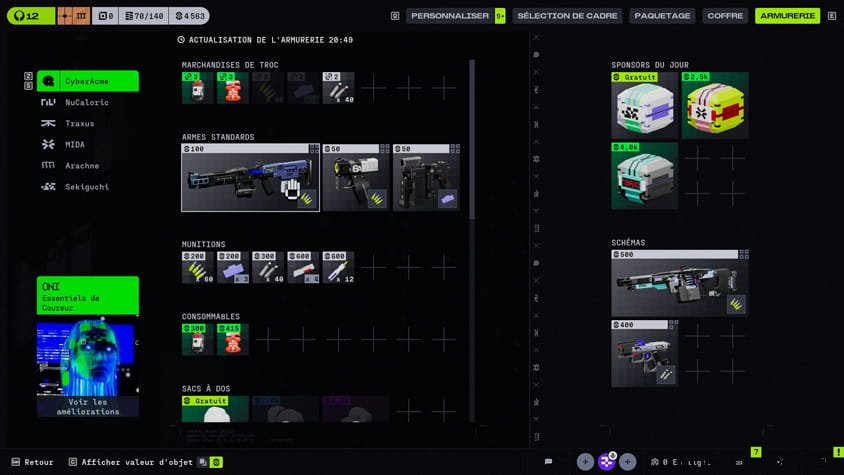The width and height of the screenshot is (844, 475).
Task: Open the Coffre tab
Action: [x=725, y=16]
